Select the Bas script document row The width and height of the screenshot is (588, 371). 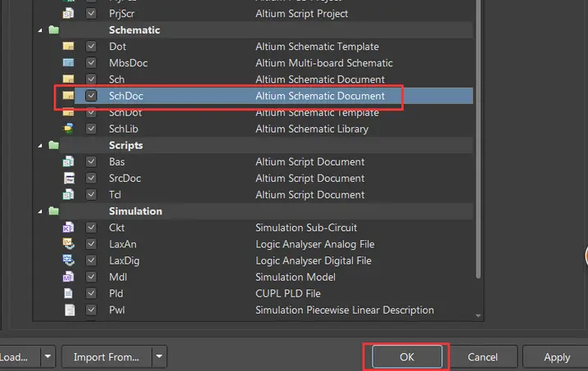tap(267, 161)
